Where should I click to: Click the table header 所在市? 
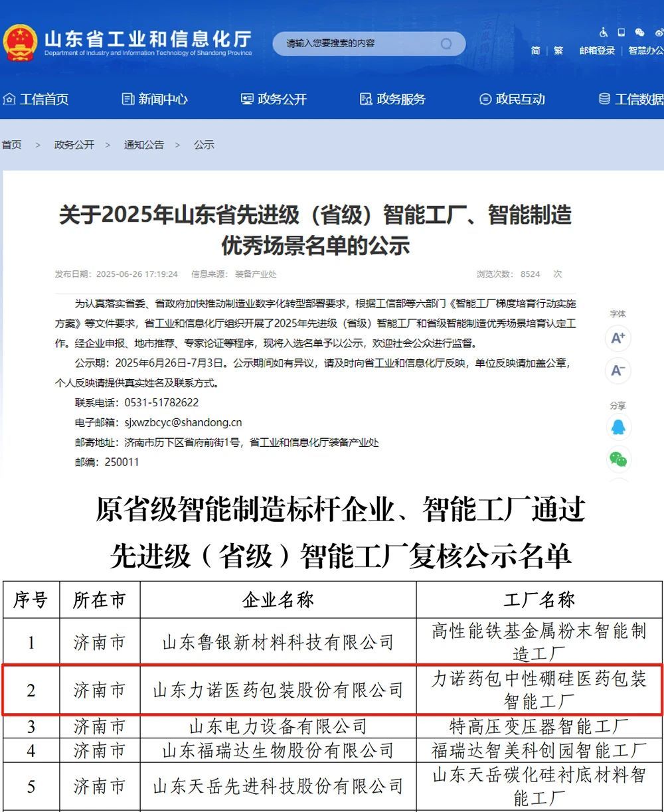tap(100, 600)
